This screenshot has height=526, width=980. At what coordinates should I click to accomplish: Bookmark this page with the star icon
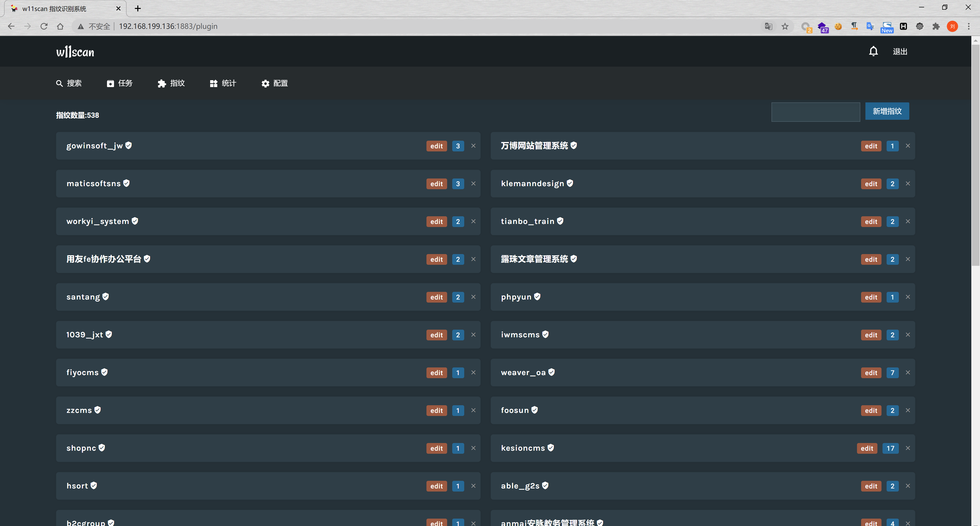pos(785,26)
